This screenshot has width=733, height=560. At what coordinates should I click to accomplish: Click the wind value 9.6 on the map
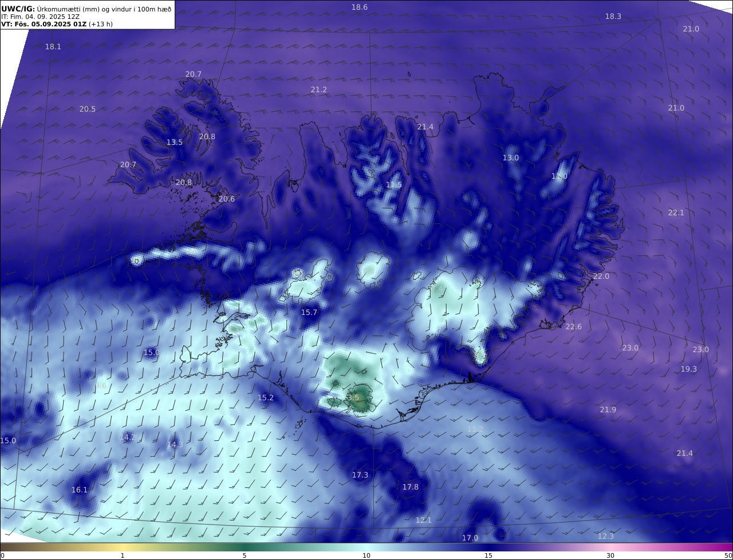[x=101, y=387]
